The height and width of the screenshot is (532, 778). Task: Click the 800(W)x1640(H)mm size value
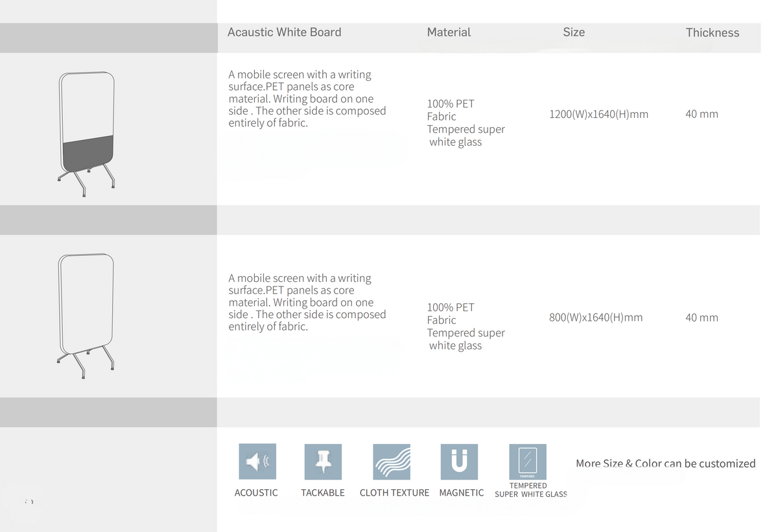coord(596,318)
